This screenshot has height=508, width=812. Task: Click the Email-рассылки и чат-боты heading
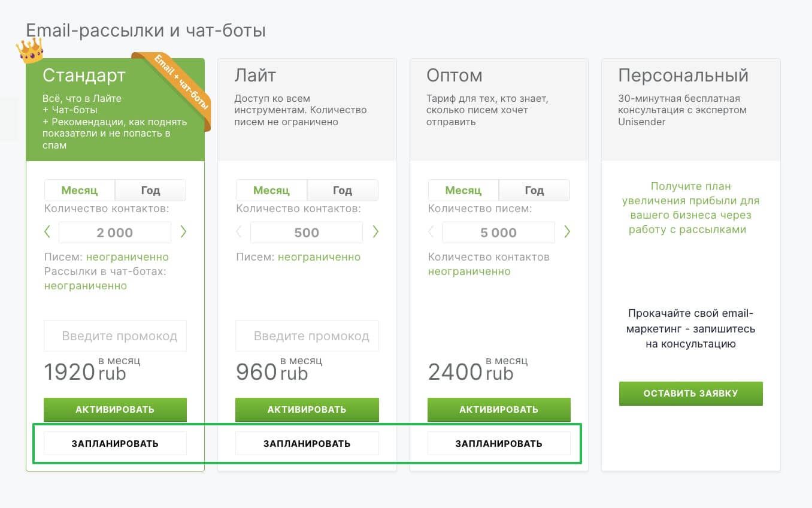146,30
